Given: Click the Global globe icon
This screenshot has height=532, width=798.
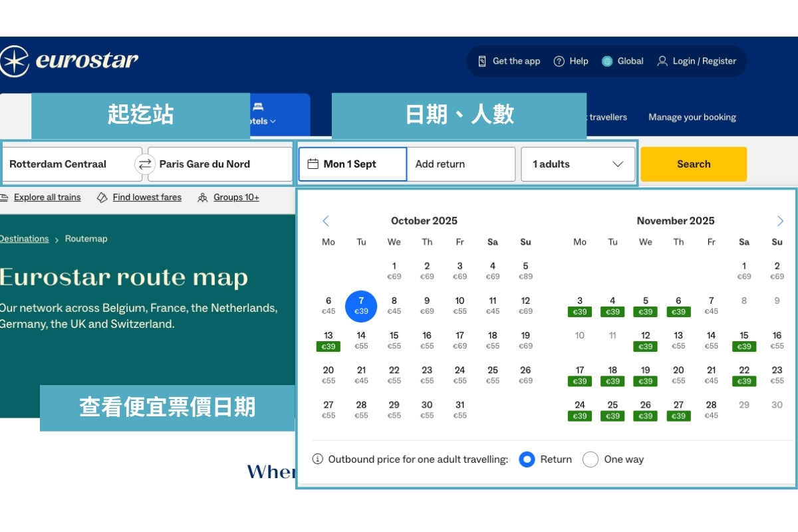Looking at the screenshot, I should (607, 61).
